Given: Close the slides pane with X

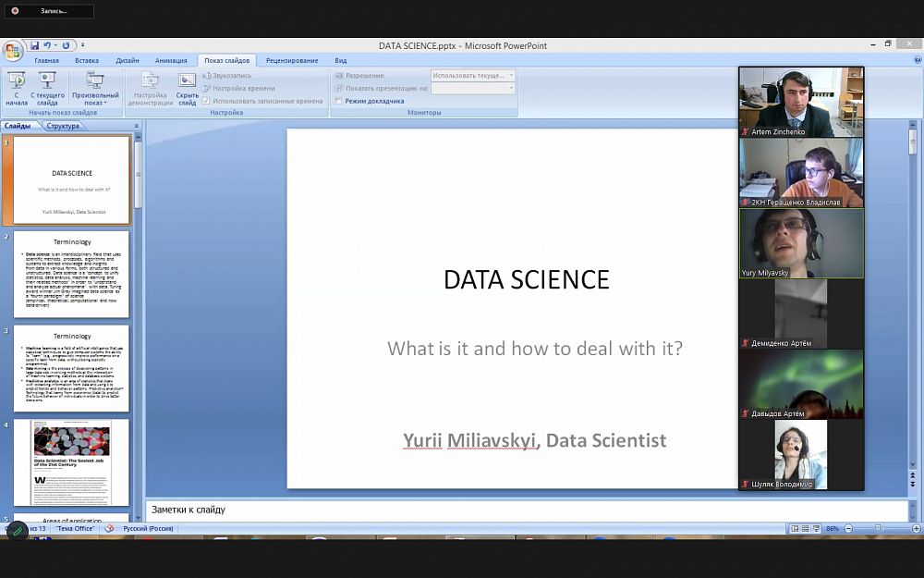Looking at the screenshot, I should pos(136,126).
